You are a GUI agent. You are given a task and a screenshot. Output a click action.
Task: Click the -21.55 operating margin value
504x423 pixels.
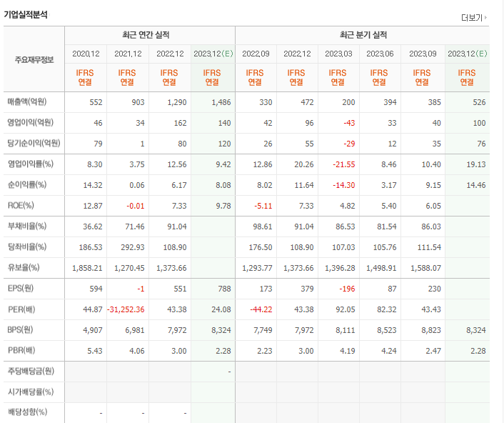pyautogui.click(x=344, y=164)
